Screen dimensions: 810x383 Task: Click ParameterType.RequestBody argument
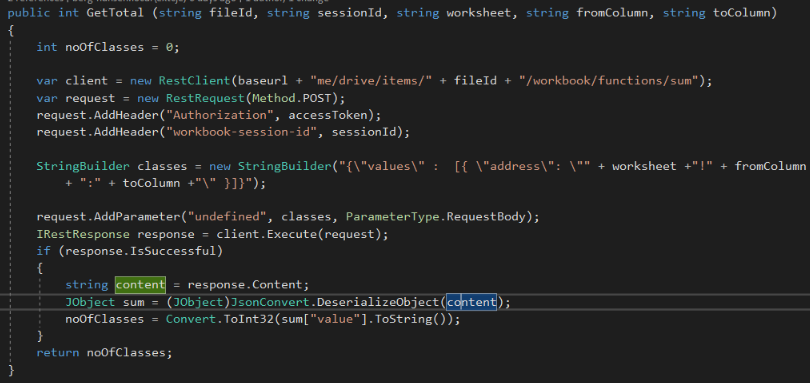pyautogui.click(x=435, y=217)
